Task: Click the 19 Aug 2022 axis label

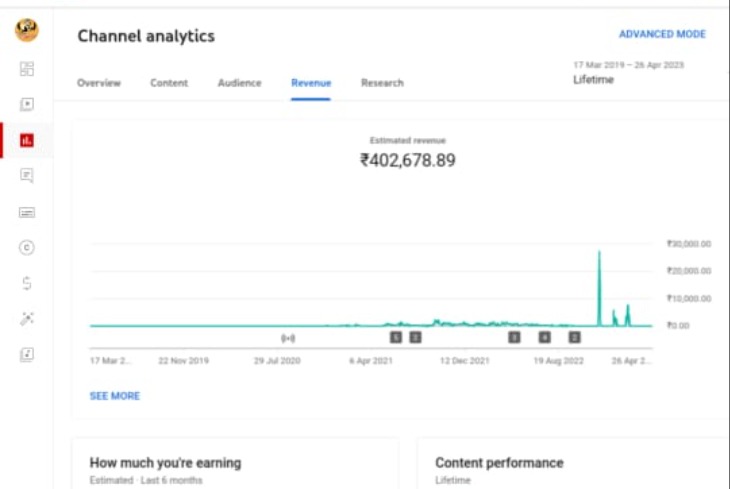Action: pyautogui.click(x=558, y=361)
